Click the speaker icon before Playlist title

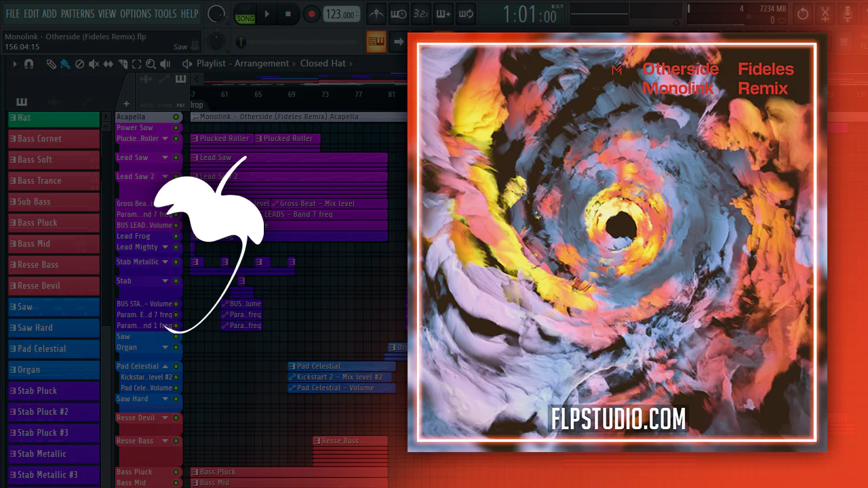click(187, 64)
